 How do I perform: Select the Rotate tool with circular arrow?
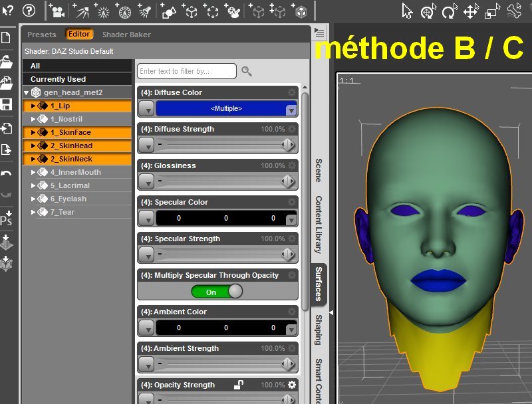(x=450, y=11)
